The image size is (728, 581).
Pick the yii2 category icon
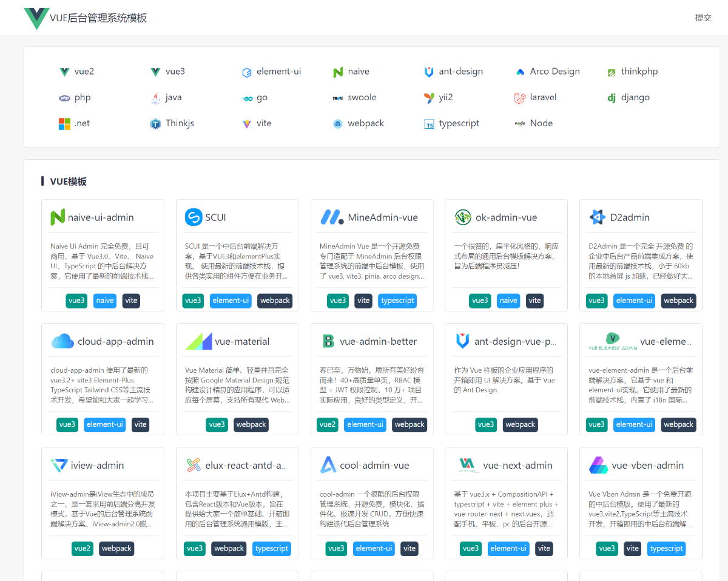429,98
